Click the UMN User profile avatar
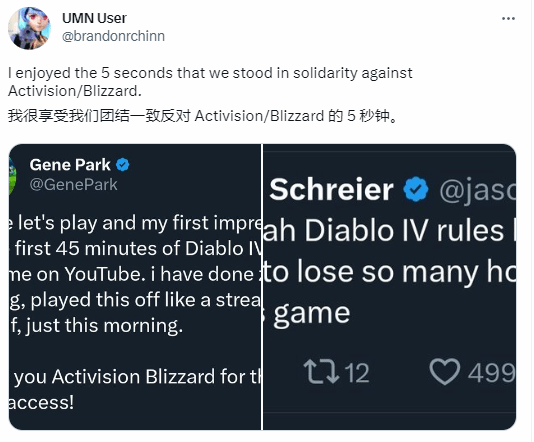This screenshot has height=442, width=534. click(x=29, y=28)
